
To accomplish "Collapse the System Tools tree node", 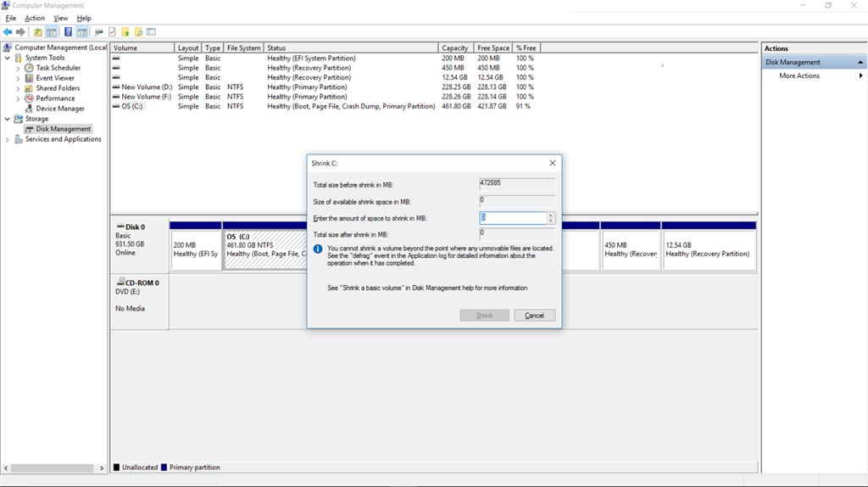I will pos(7,58).
